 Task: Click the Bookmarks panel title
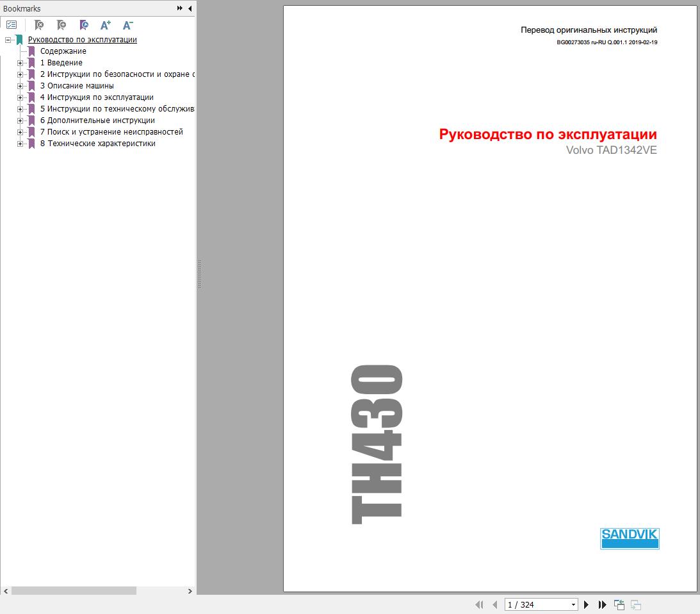(x=22, y=8)
